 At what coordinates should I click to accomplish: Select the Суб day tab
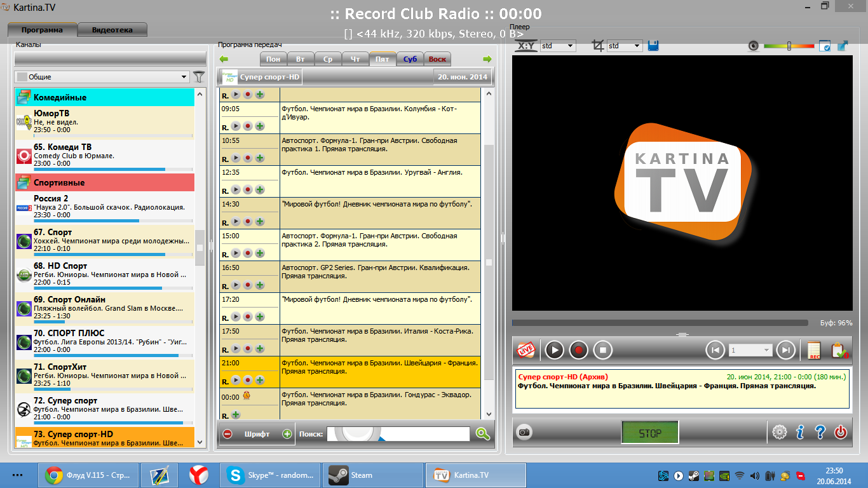pos(410,59)
